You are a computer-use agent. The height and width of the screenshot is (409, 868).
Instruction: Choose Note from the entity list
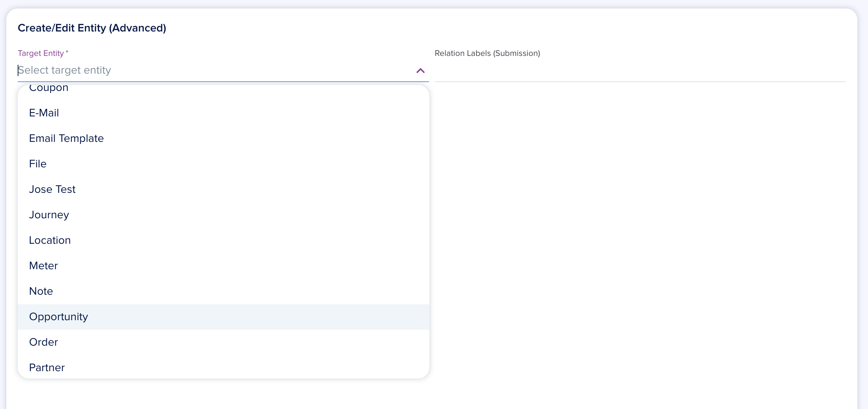point(41,291)
